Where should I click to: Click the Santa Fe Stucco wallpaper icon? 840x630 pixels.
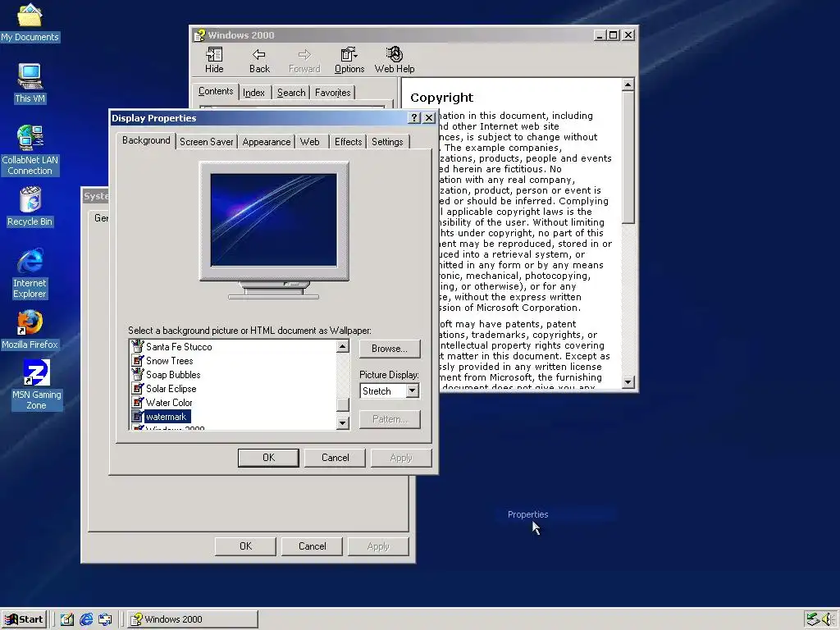click(x=138, y=347)
